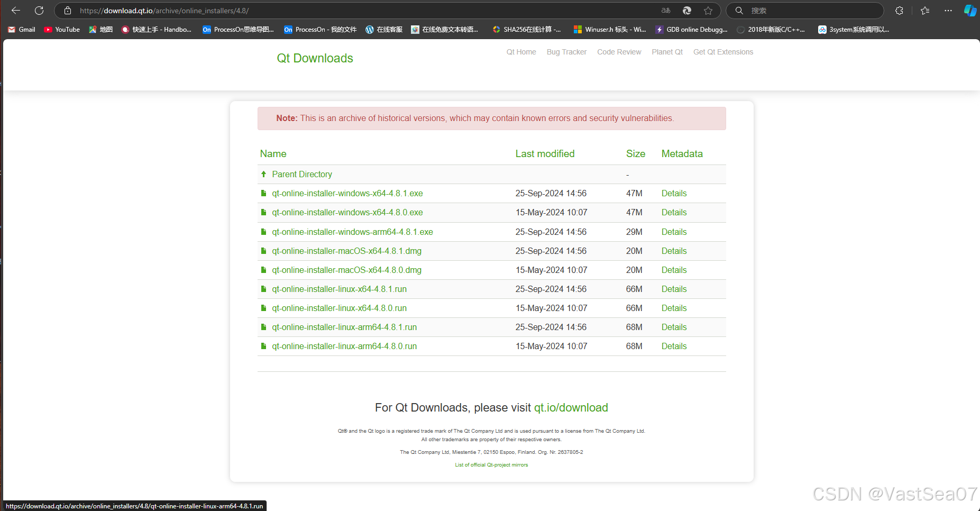Screen dimensions: 980x511
Task: Reload the page with the refresh icon
Action: (39, 11)
